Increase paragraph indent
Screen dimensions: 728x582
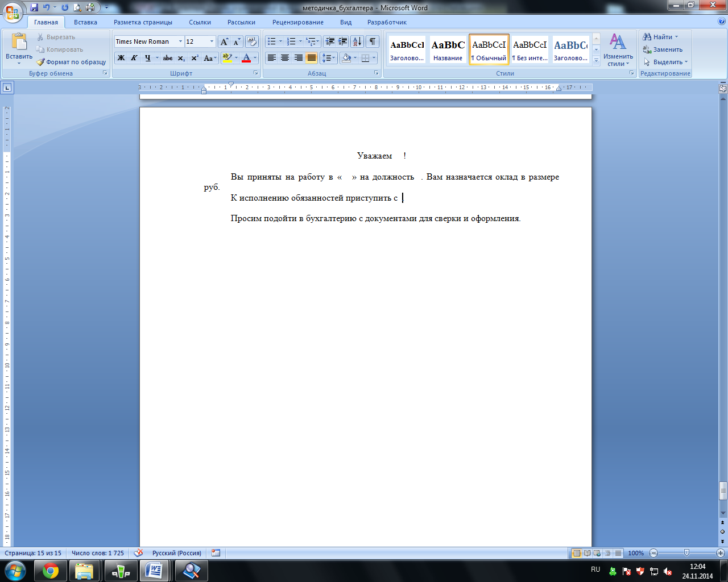(343, 41)
